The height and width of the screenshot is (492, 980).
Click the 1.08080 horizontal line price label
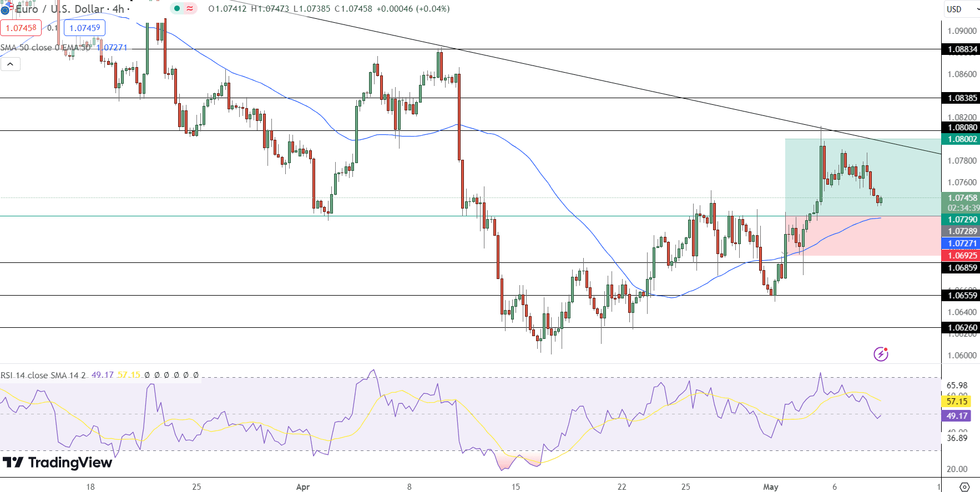[962, 128]
